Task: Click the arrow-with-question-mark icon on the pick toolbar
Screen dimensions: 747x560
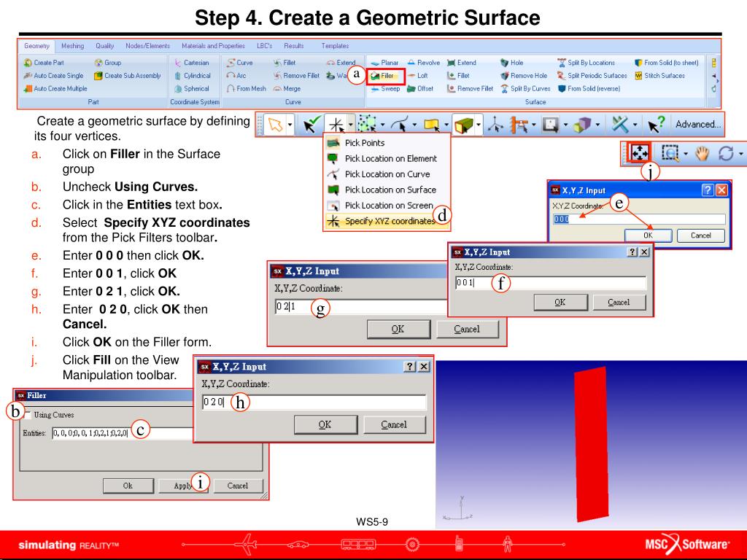Action: click(x=656, y=125)
